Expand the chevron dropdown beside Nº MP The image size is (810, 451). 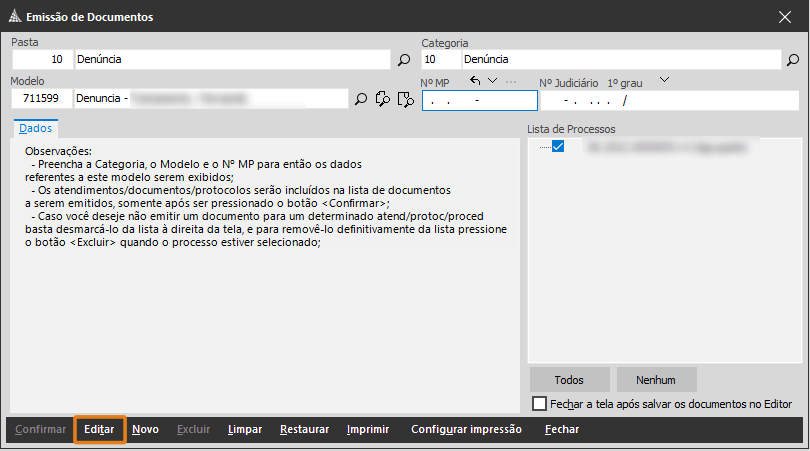492,81
